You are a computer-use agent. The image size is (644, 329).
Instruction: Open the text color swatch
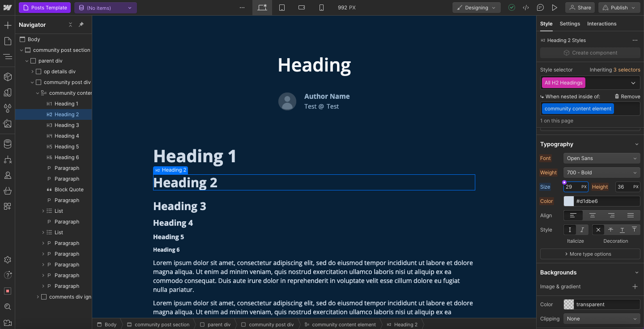[568, 201]
